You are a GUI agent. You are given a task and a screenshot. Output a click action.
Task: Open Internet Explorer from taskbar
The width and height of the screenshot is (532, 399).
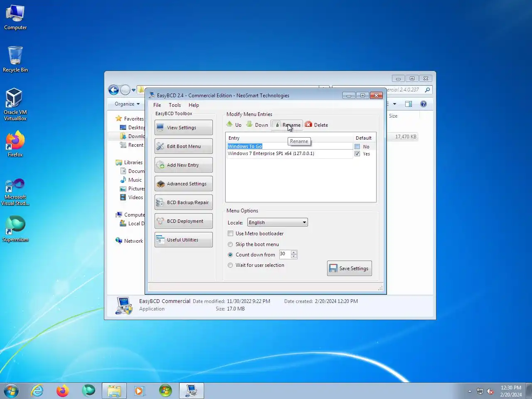coord(37,391)
